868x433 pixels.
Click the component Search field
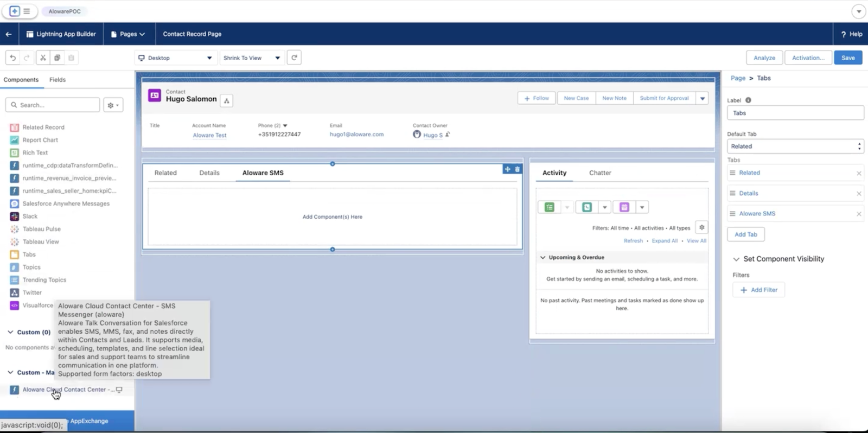click(x=53, y=105)
